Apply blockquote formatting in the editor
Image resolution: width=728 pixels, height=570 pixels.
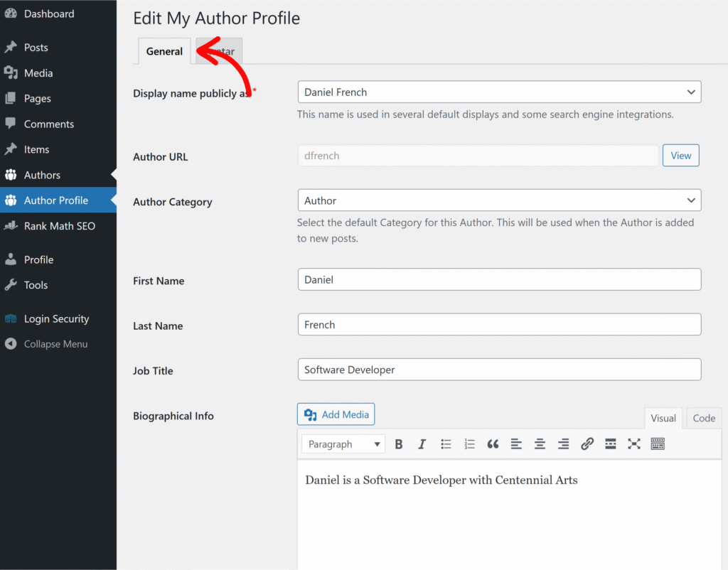493,444
